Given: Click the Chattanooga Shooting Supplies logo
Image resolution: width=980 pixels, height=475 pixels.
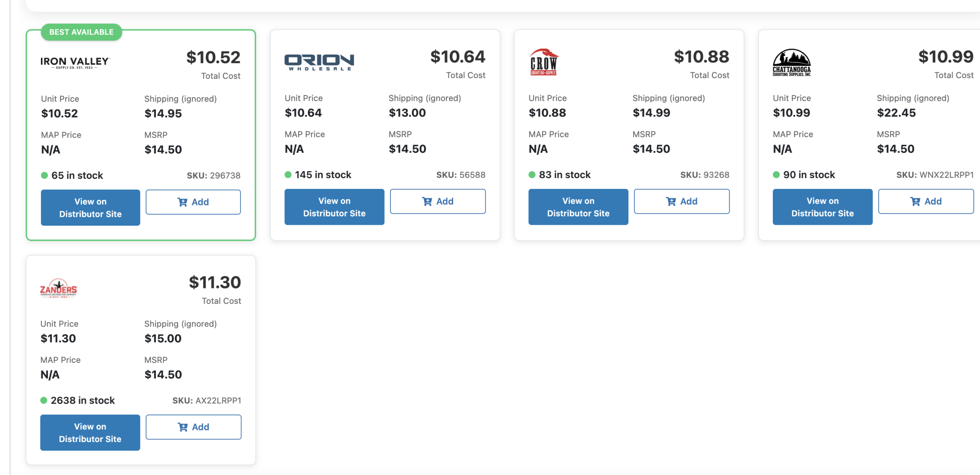Looking at the screenshot, I should [792, 62].
